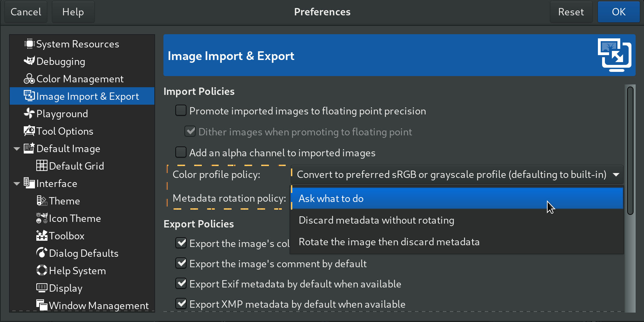This screenshot has width=644, height=322.
Task: Select the Window Management icon
Action: tap(42, 305)
